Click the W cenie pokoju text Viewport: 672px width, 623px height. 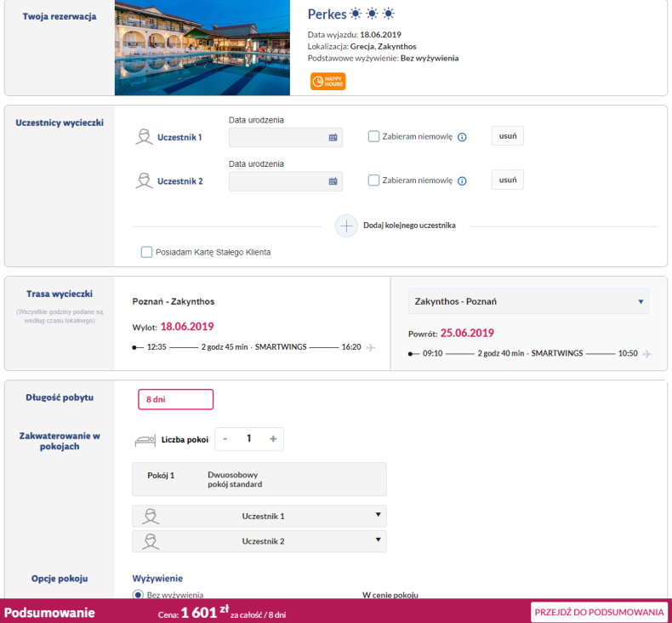click(390, 595)
